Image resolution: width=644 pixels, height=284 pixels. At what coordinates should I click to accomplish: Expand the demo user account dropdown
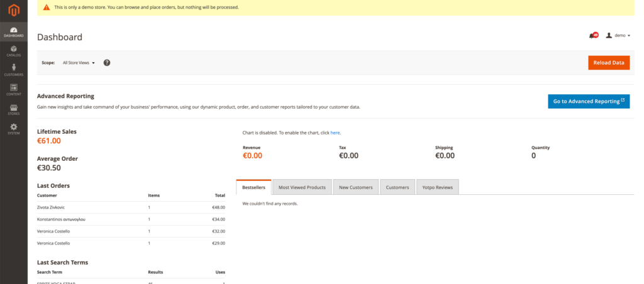coord(618,36)
